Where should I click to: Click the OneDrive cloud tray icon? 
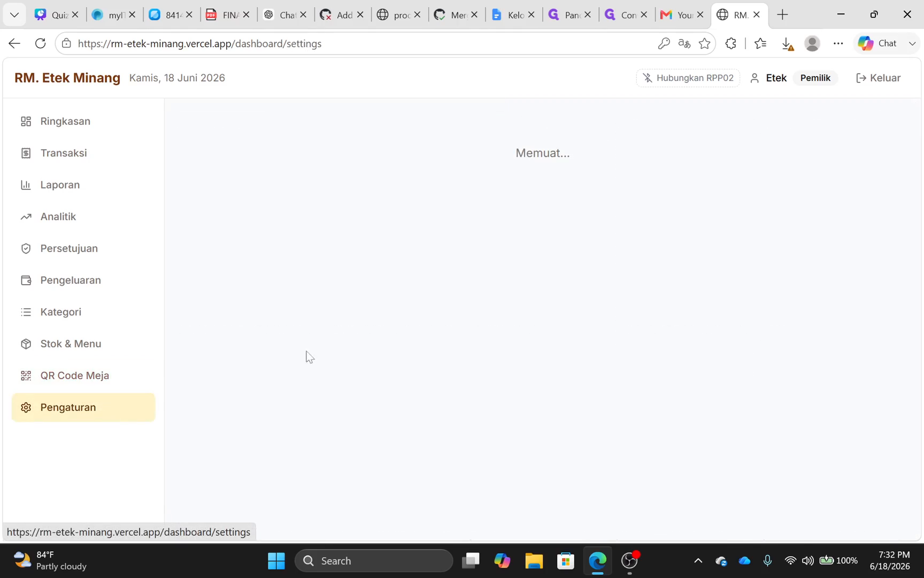click(x=744, y=561)
